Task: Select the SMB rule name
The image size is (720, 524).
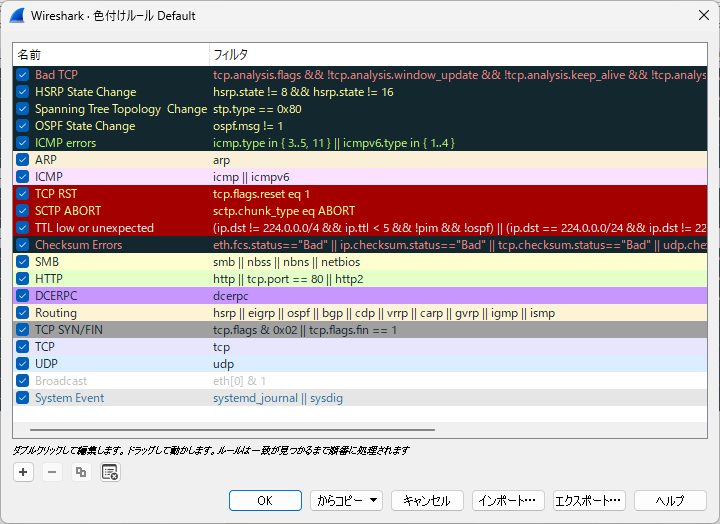Action: (x=47, y=262)
